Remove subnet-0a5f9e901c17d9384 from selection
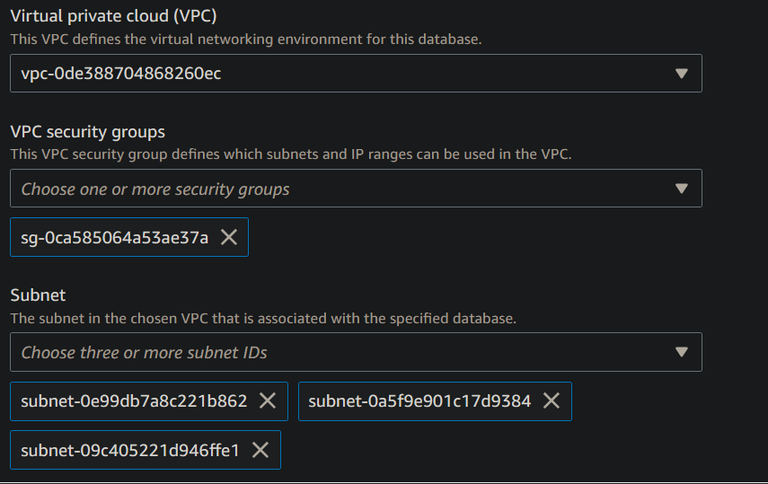Image resolution: width=768 pixels, height=484 pixels. 551,401
